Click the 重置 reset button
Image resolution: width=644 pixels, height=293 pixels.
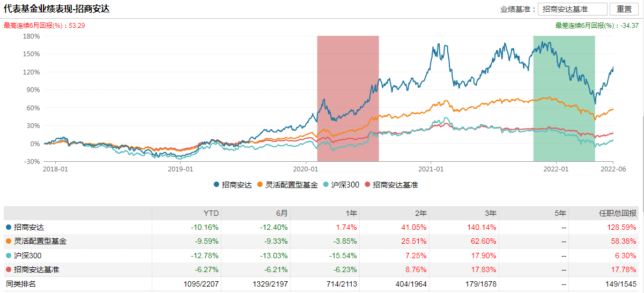tap(624, 9)
